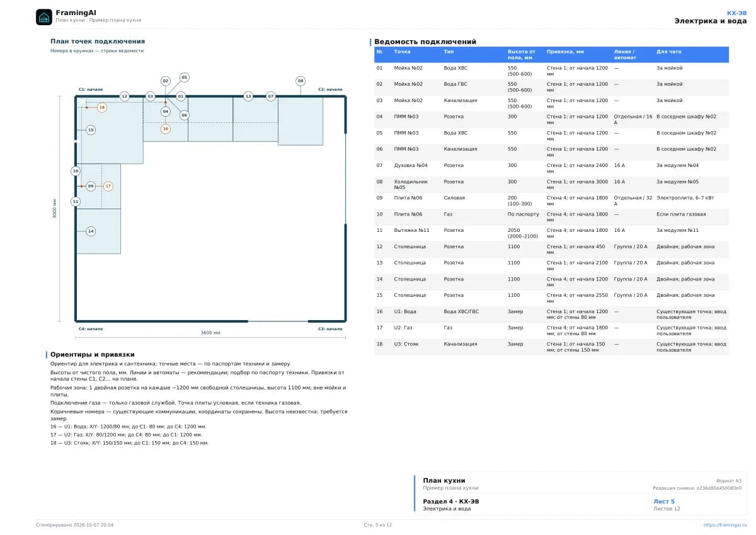Click the "Привязка, мм" column header
Viewport: 756px width, 535px height.
pos(566,52)
